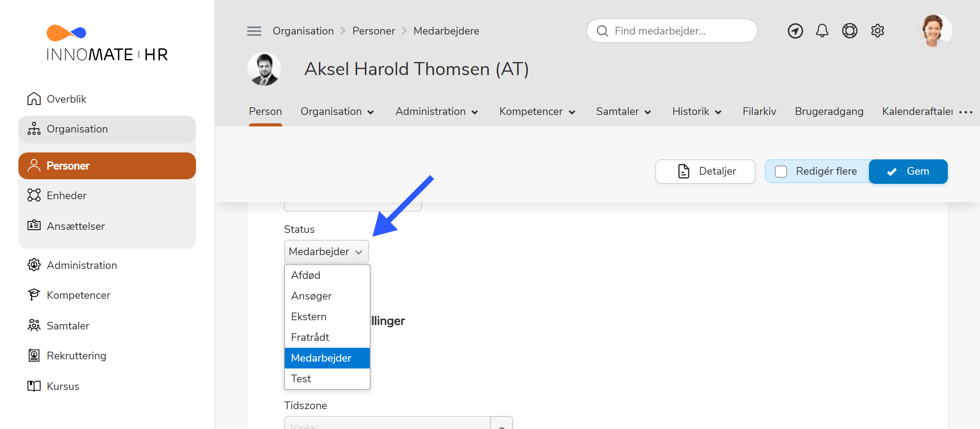The width and height of the screenshot is (980, 429).
Task: Tick the Redigér flere checkbox
Action: coord(781,171)
